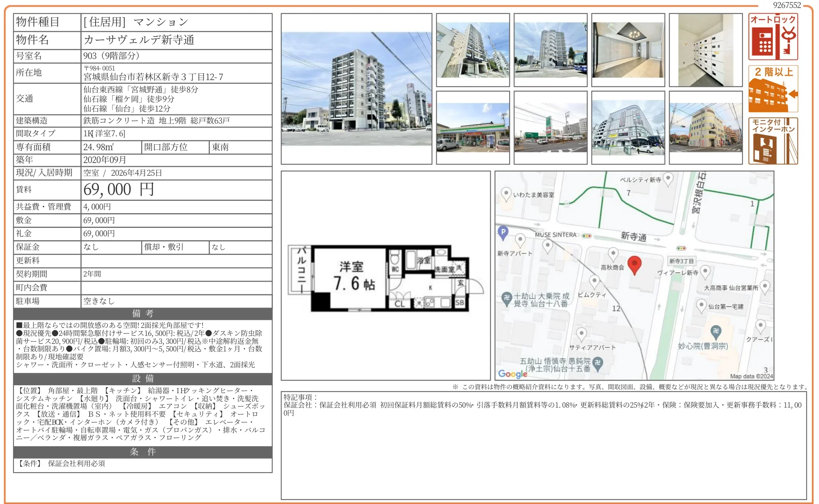Click the ベルシティ新寺 map pin
The width and height of the screenshot is (819, 504).
[x=668, y=179]
